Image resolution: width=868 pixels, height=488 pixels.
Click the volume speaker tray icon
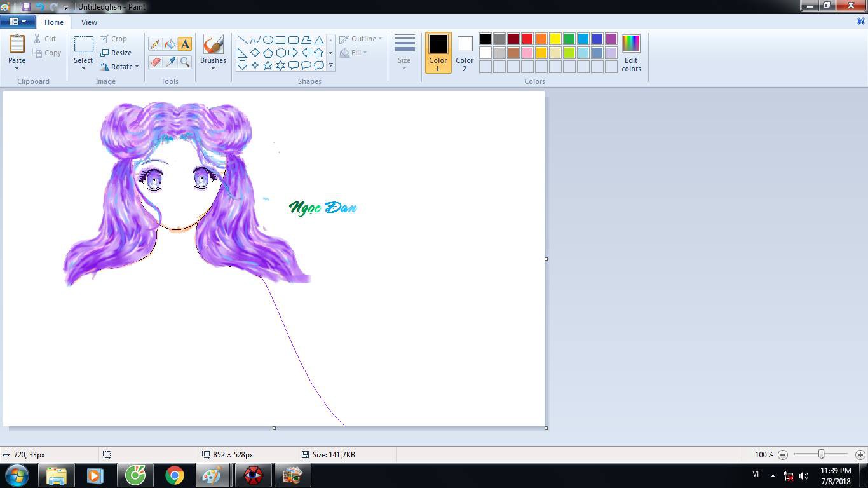click(804, 476)
